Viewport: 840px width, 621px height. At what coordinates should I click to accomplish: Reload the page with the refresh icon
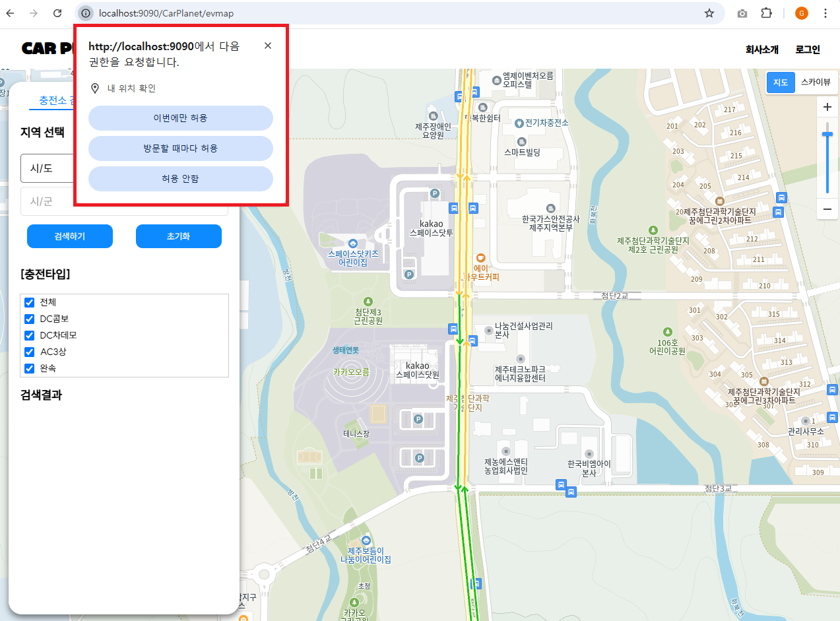[57, 13]
